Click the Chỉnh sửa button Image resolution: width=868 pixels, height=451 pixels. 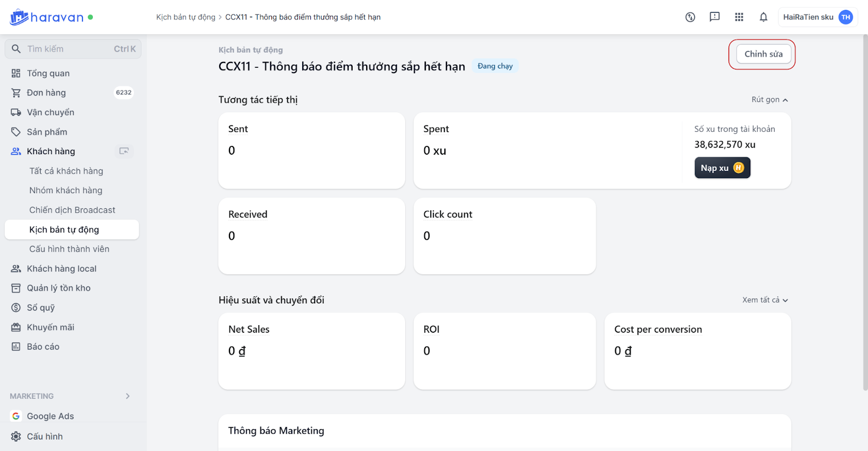(763, 54)
